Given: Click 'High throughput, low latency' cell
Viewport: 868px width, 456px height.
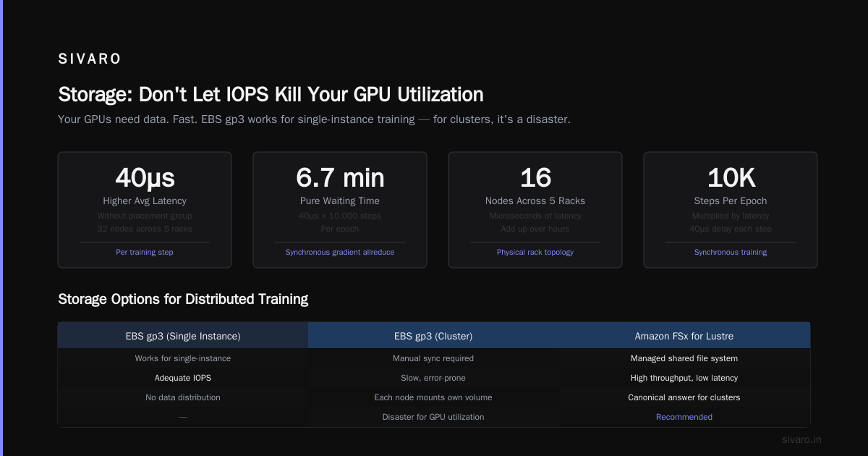Looking at the screenshot, I should (684, 378).
